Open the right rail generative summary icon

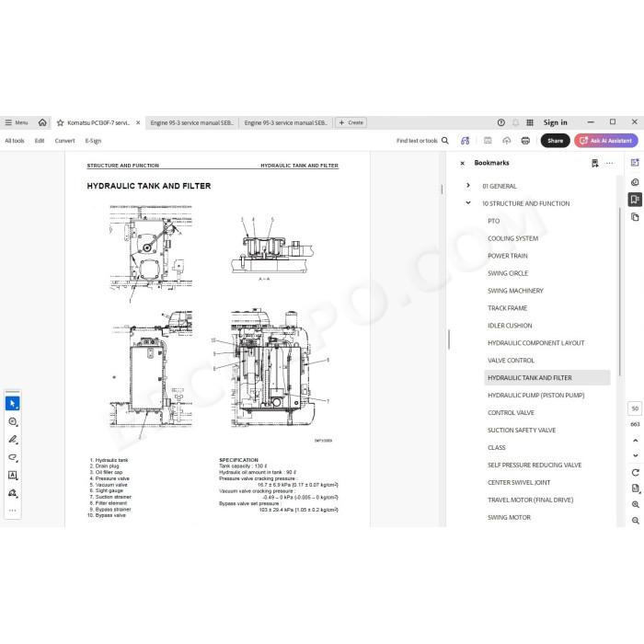pyautogui.click(x=635, y=163)
